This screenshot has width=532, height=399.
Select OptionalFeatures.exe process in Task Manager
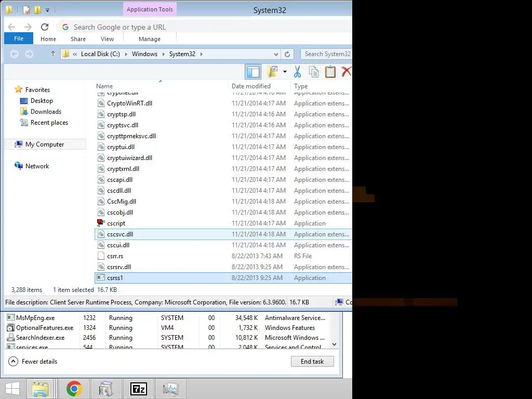pyautogui.click(x=167, y=328)
